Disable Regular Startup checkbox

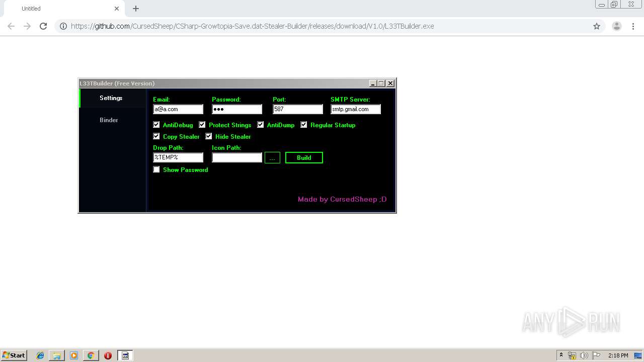coord(304,125)
